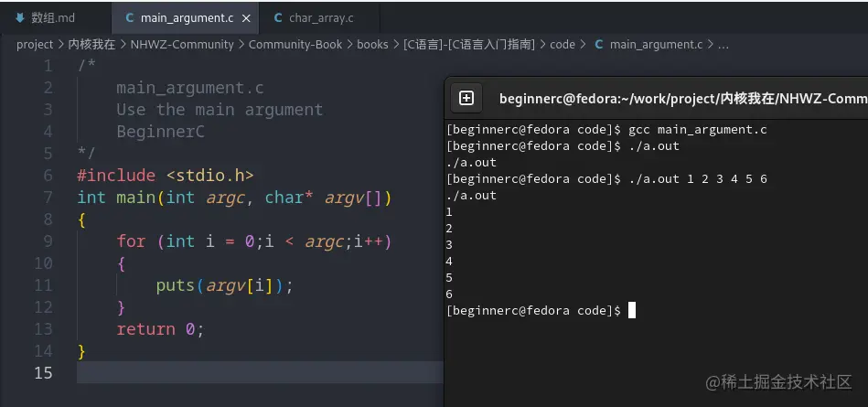This screenshot has height=407, width=868.
Task: Click breadcrumb 'Community-Book'
Action: coord(295,44)
